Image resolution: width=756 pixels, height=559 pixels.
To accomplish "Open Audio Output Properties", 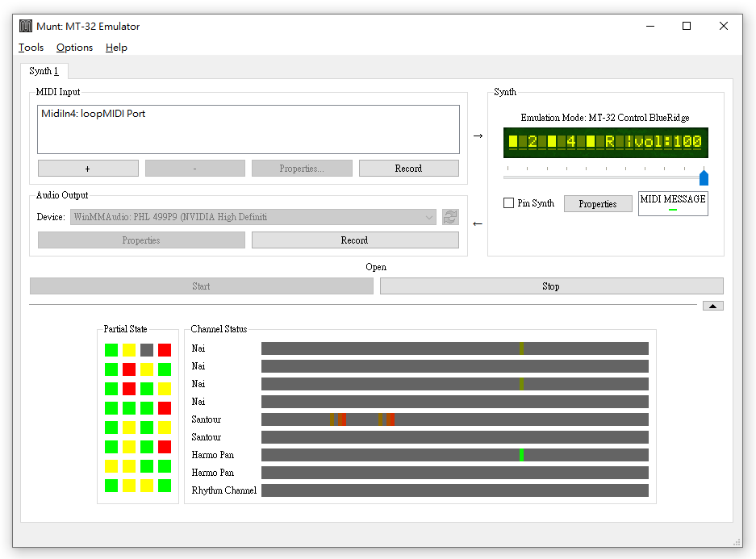I will 141,240.
